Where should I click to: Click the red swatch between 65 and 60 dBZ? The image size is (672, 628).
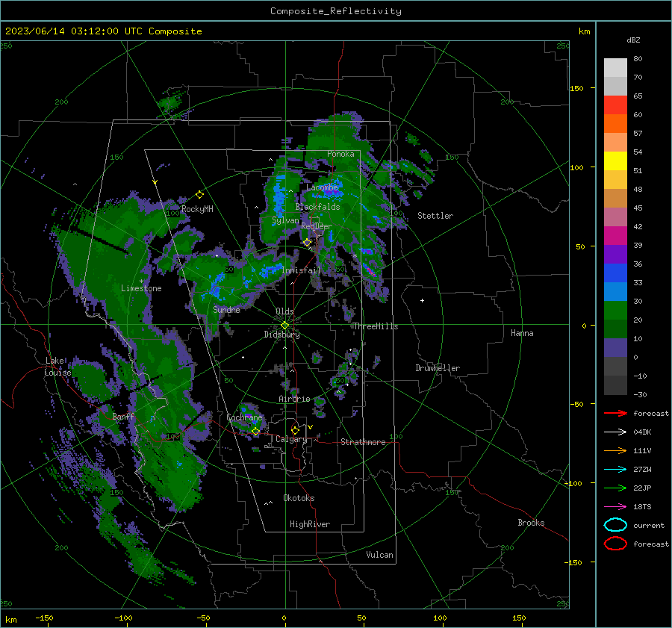coord(615,105)
